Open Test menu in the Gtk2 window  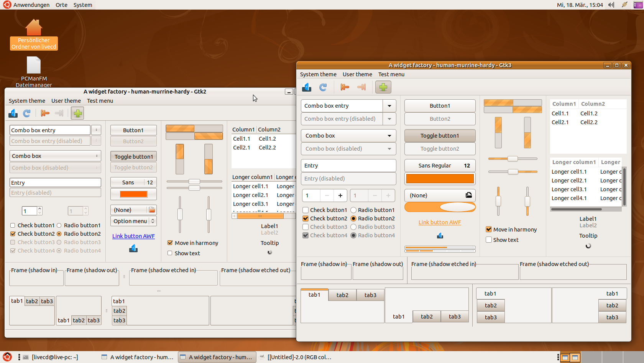click(x=100, y=101)
